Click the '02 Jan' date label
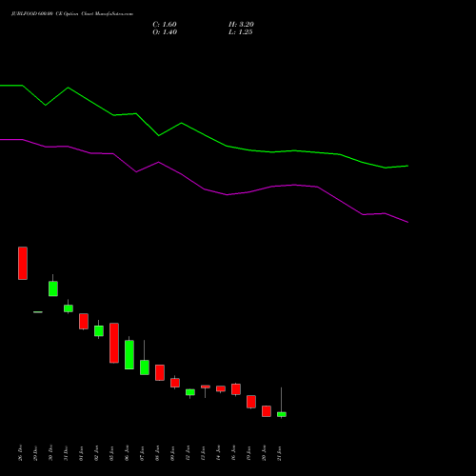Viewport: 476px width, 476px height. 96,453
